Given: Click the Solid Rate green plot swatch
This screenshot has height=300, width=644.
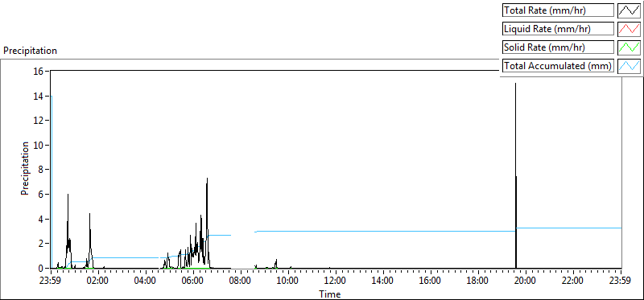Looking at the screenshot, I should click(630, 47).
